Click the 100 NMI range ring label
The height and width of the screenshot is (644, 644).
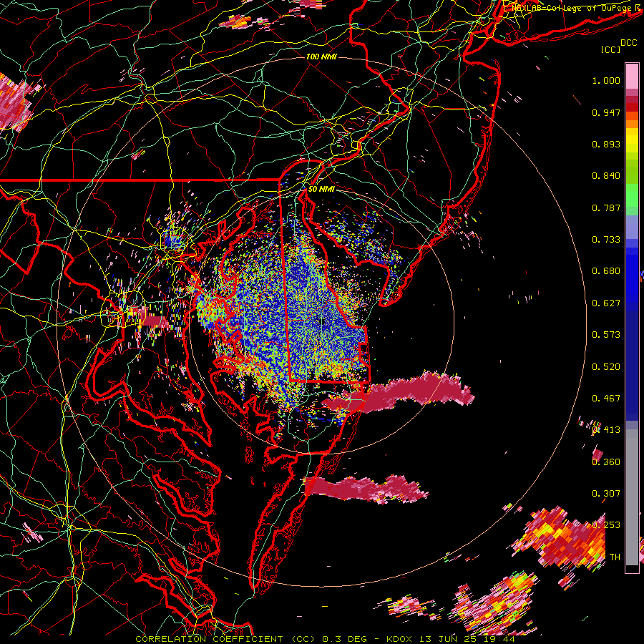tap(321, 57)
